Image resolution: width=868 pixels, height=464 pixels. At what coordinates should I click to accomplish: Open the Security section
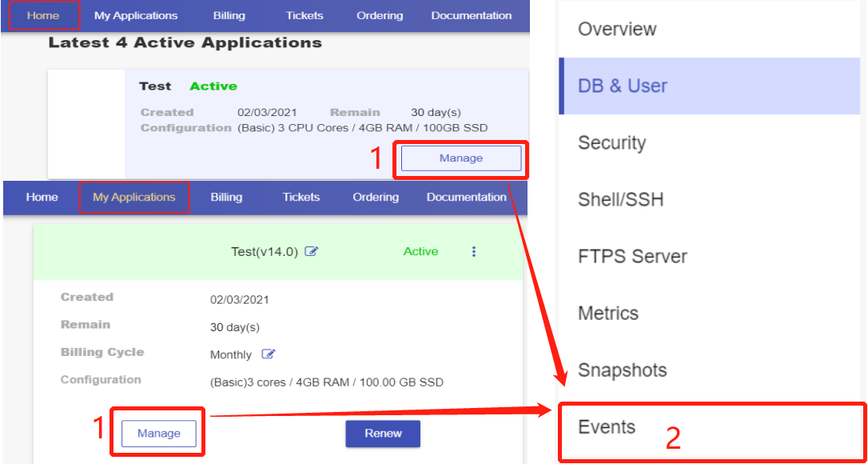(x=611, y=143)
